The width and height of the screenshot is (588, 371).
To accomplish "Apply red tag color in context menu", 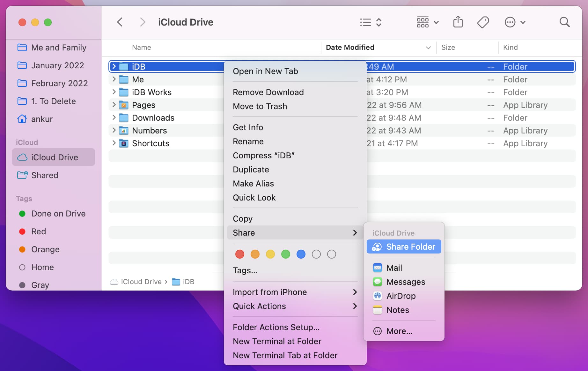I will pos(240,254).
